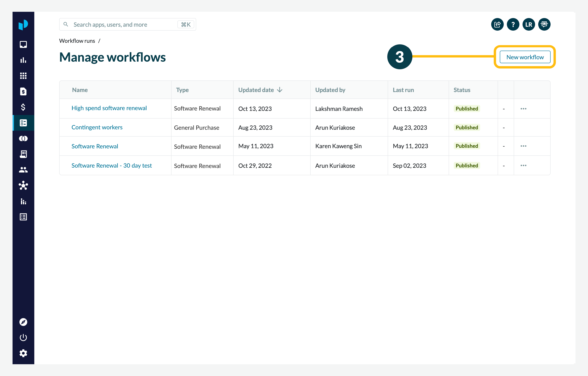Open more options for High spend software renewal
Viewport: 588px width, 376px height.
[523, 109]
